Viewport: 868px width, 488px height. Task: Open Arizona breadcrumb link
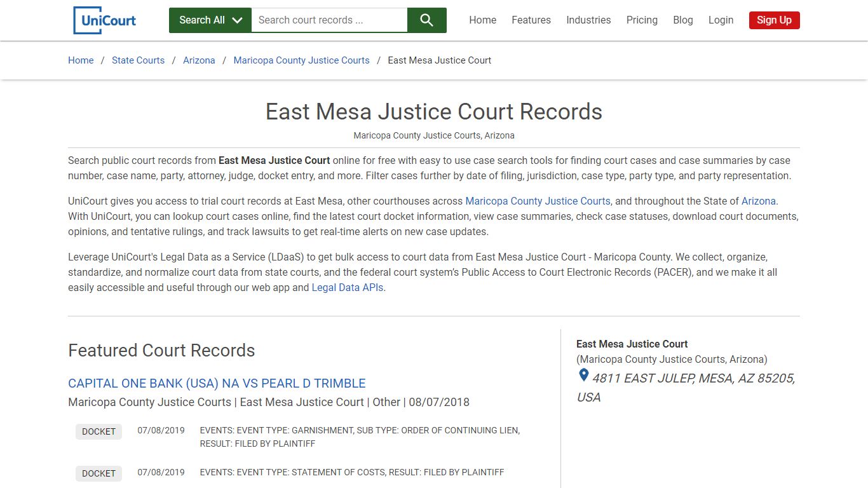click(x=199, y=60)
